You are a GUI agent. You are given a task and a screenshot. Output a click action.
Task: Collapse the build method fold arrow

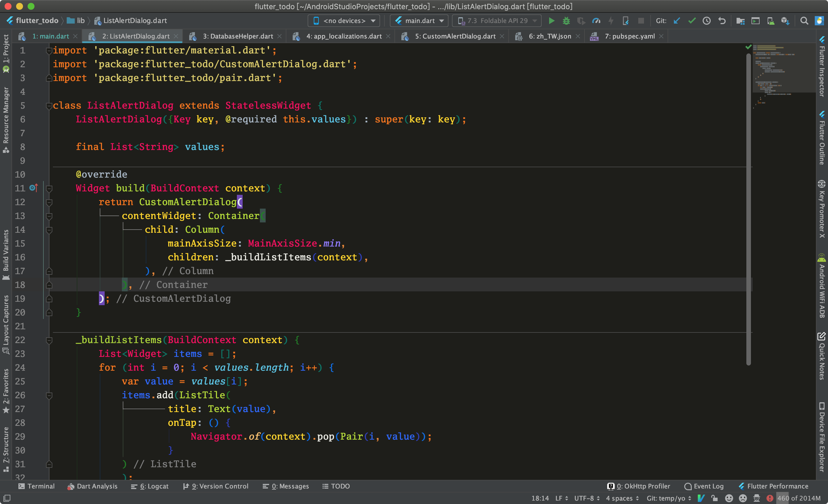point(49,189)
